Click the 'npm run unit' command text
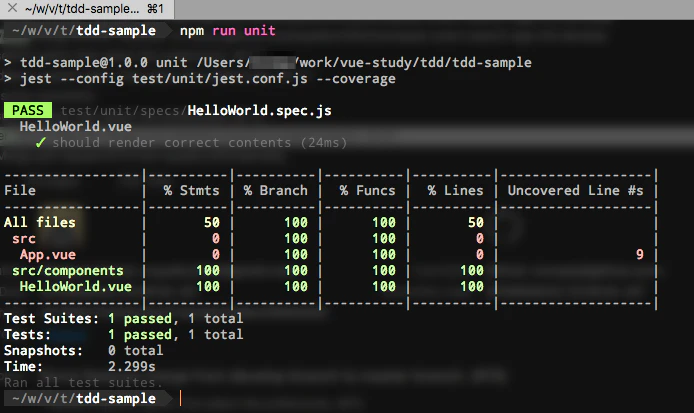694x413 pixels. [227, 31]
